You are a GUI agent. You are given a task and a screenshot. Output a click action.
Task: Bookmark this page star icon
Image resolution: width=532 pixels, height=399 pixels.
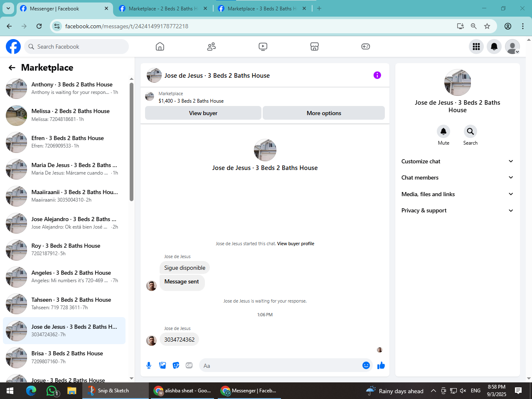pos(487,26)
